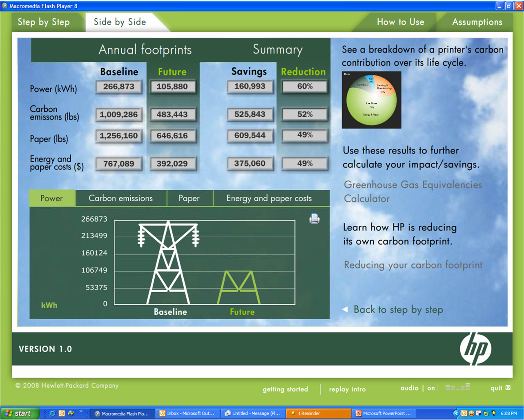
Task: Click the 2008 Hewlett-Packard Company copyright text
Action: (x=67, y=385)
